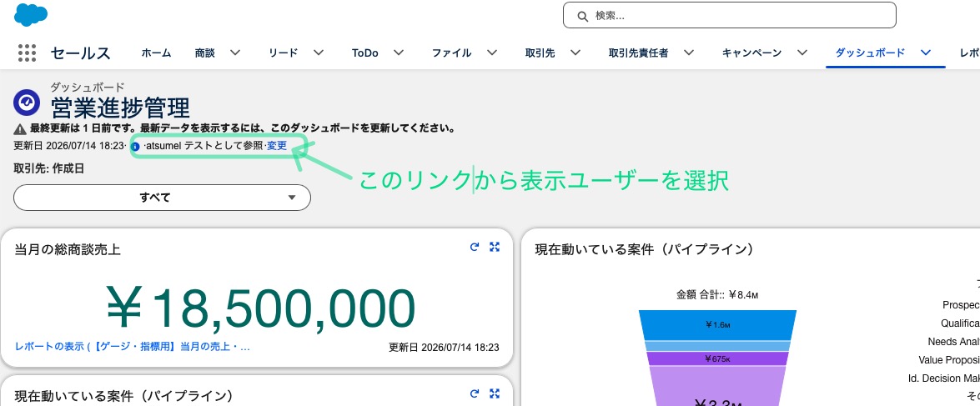Expand the ファイル tab chevron menu

492,53
